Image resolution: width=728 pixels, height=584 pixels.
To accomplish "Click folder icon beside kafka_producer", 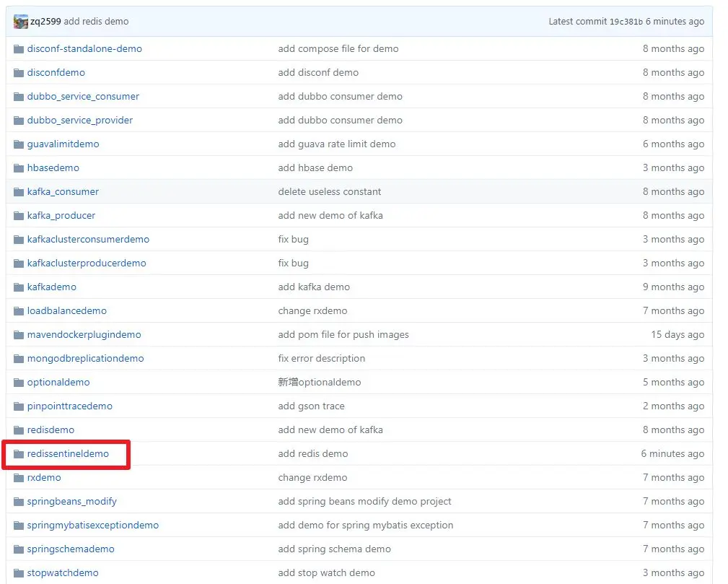I will tap(19, 216).
